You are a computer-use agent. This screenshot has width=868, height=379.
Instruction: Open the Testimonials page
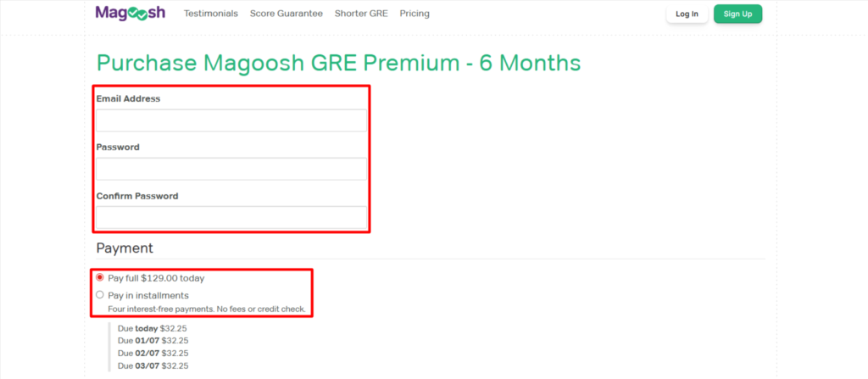pyautogui.click(x=211, y=14)
